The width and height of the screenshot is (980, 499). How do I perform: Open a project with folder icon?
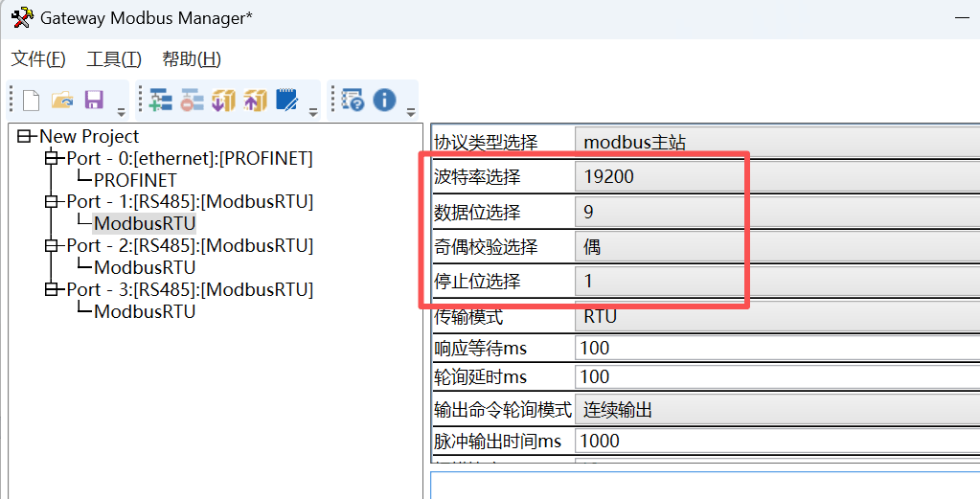click(x=62, y=100)
